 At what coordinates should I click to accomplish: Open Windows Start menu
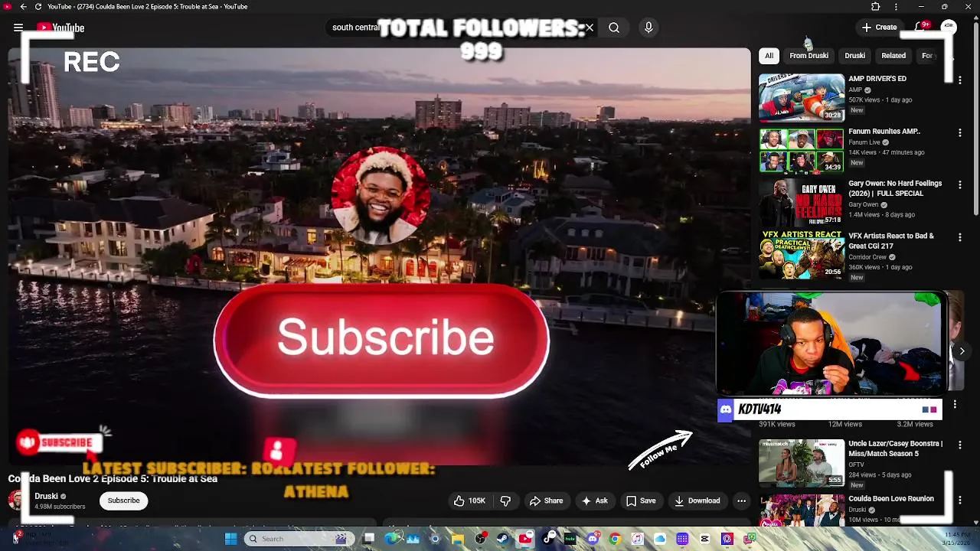(230, 539)
